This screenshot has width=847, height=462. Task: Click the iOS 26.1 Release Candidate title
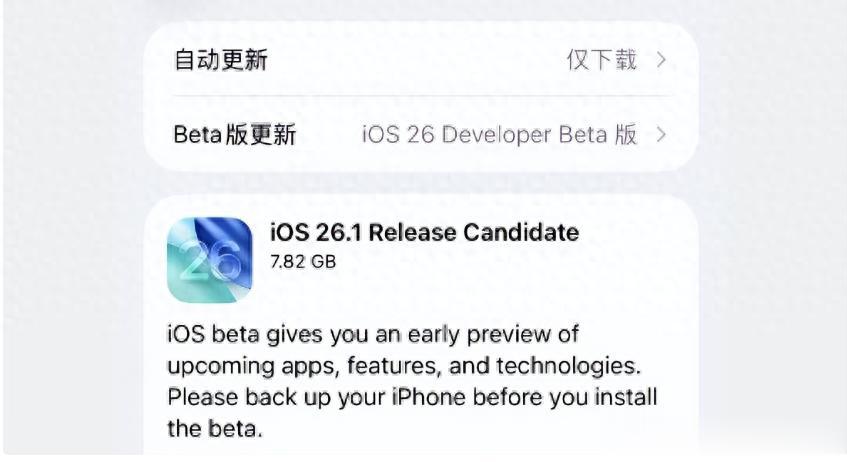click(x=424, y=232)
